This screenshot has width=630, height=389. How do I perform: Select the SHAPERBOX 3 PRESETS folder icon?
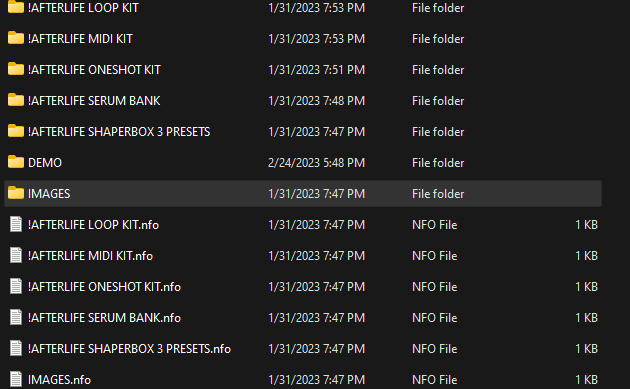pyautogui.click(x=16, y=131)
